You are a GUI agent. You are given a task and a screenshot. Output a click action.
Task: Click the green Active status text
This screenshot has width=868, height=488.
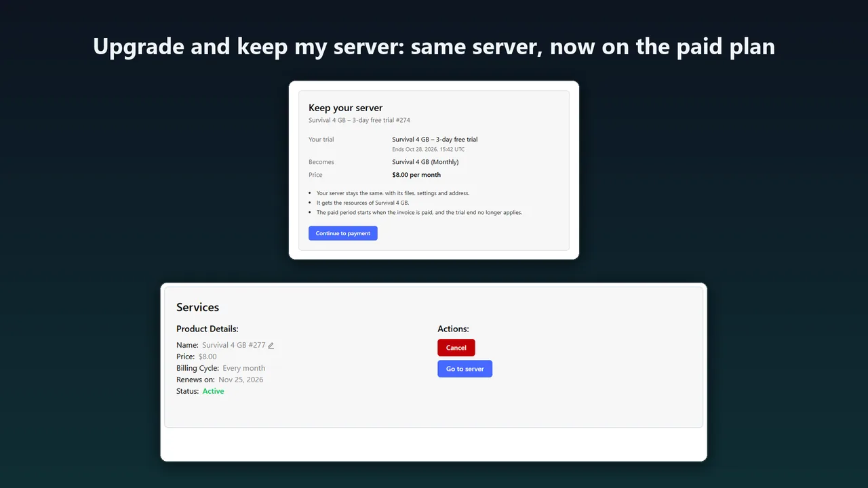coord(213,391)
